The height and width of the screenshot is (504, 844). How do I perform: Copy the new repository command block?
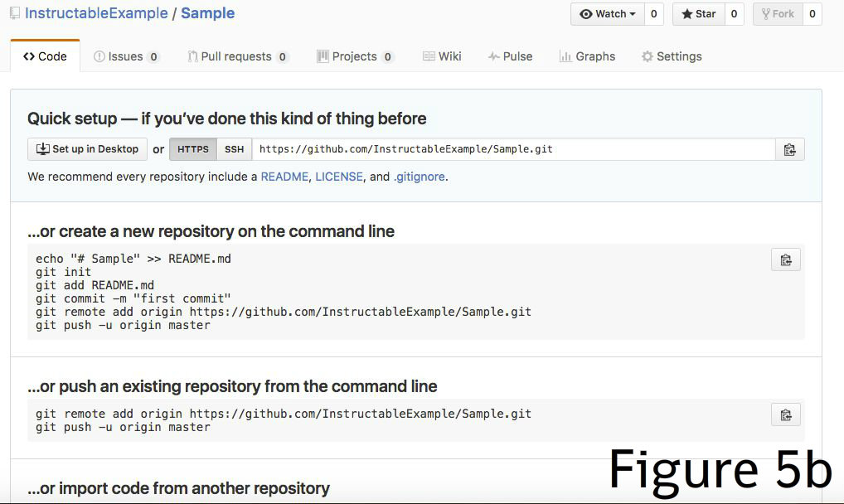(x=786, y=260)
